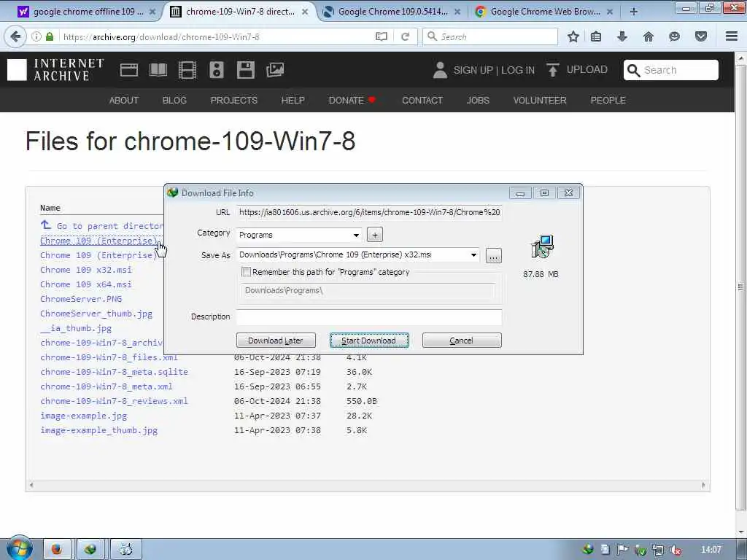
Task: Click the Download Later button
Action: click(x=276, y=341)
